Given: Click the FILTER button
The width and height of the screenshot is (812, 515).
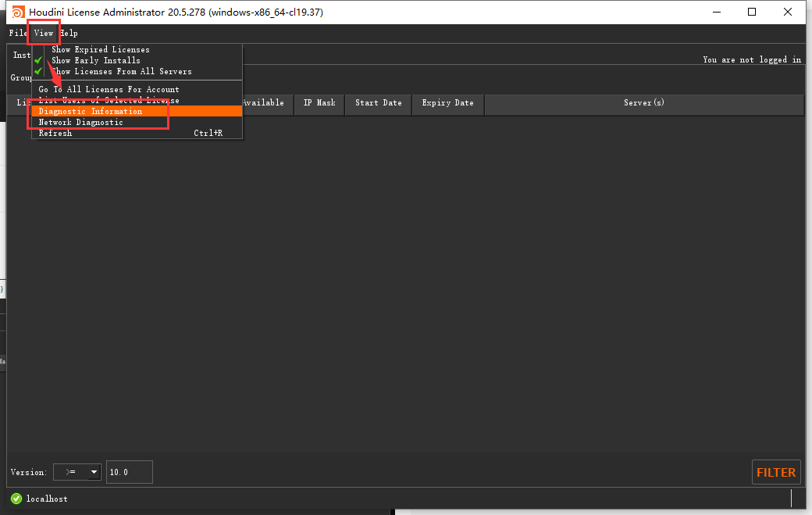Looking at the screenshot, I should [x=776, y=472].
